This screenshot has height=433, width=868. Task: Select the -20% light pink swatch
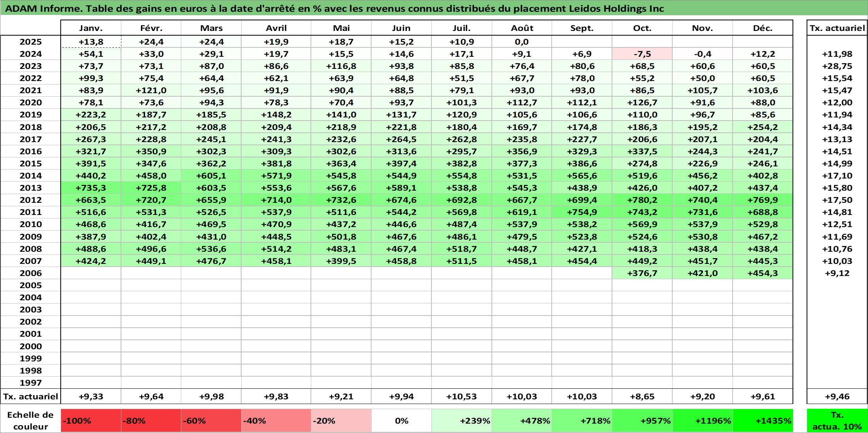(x=341, y=421)
